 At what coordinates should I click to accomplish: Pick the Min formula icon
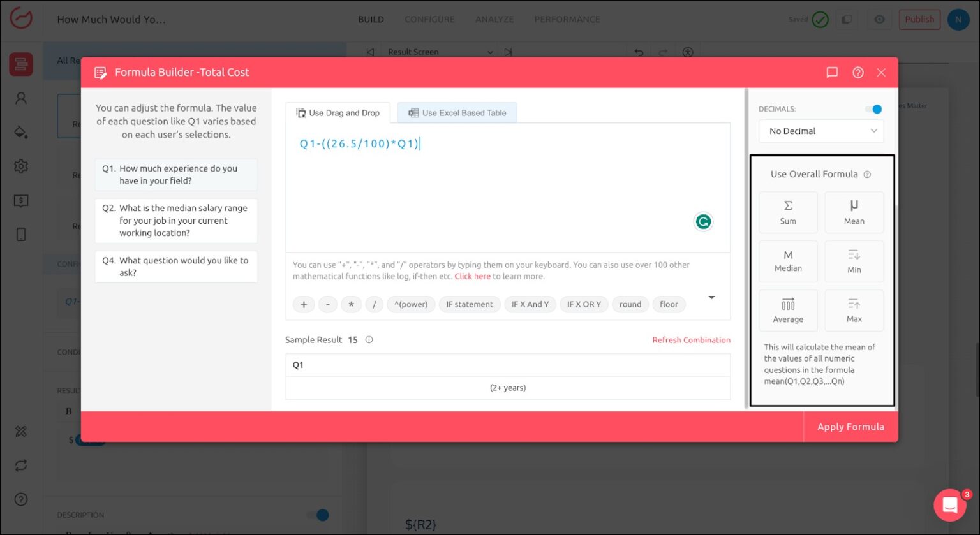click(854, 261)
